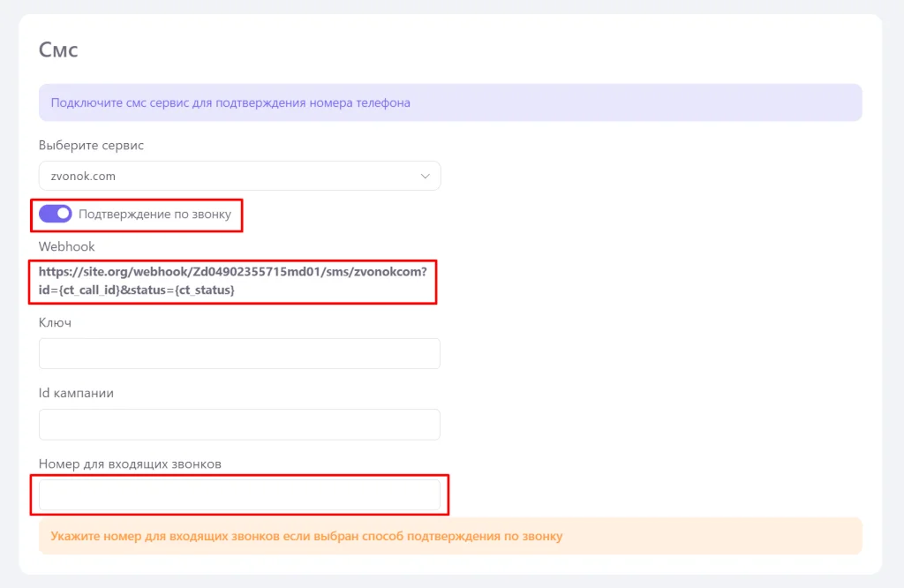
Task: Click the "Подтверждение по звонку" toggle label
Action: pos(154,214)
